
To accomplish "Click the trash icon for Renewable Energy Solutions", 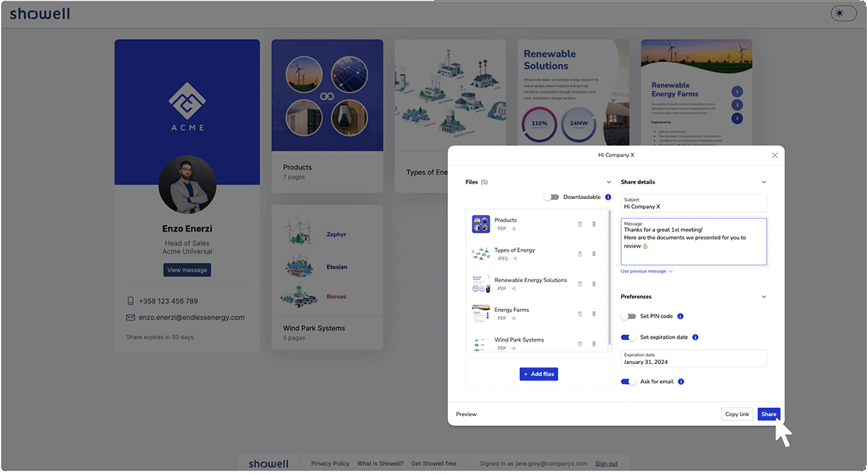I will (x=580, y=284).
